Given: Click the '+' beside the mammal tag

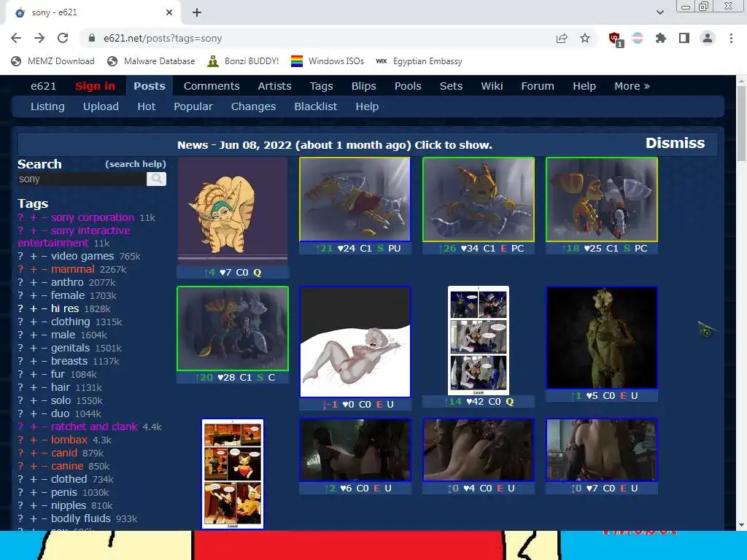Looking at the screenshot, I should (x=34, y=270).
